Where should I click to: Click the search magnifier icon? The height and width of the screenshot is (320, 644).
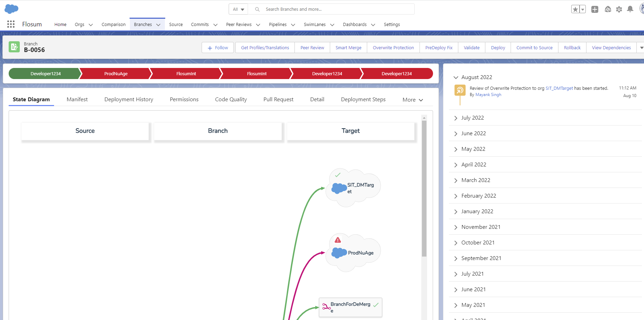click(257, 9)
